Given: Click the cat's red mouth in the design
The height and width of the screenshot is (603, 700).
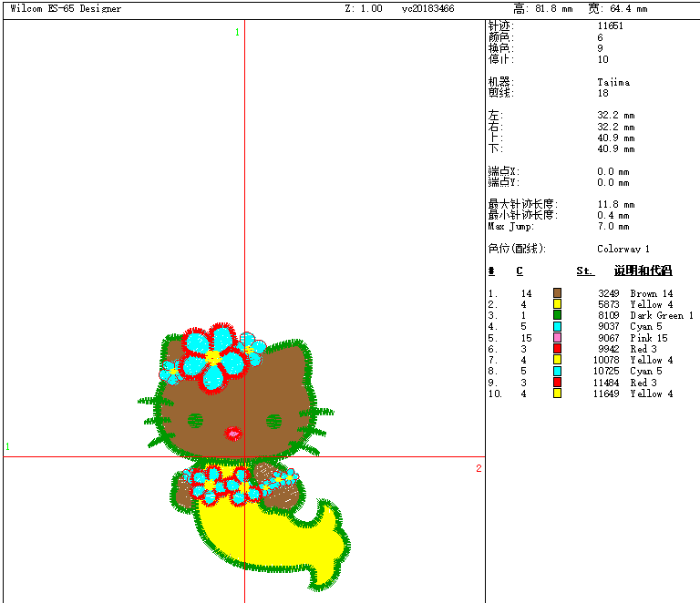Looking at the screenshot, I should [x=233, y=433].
